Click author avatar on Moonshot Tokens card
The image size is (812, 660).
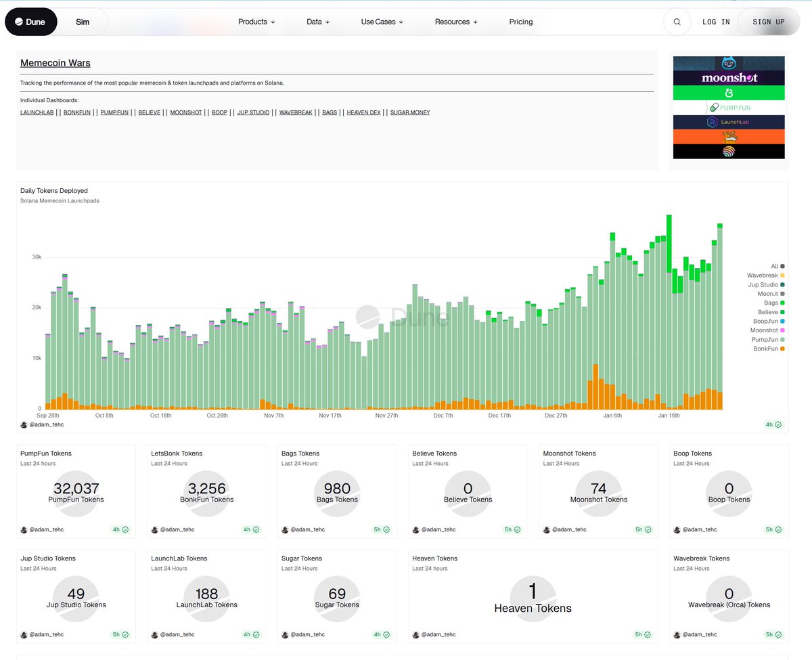click(x=546, y=529)
